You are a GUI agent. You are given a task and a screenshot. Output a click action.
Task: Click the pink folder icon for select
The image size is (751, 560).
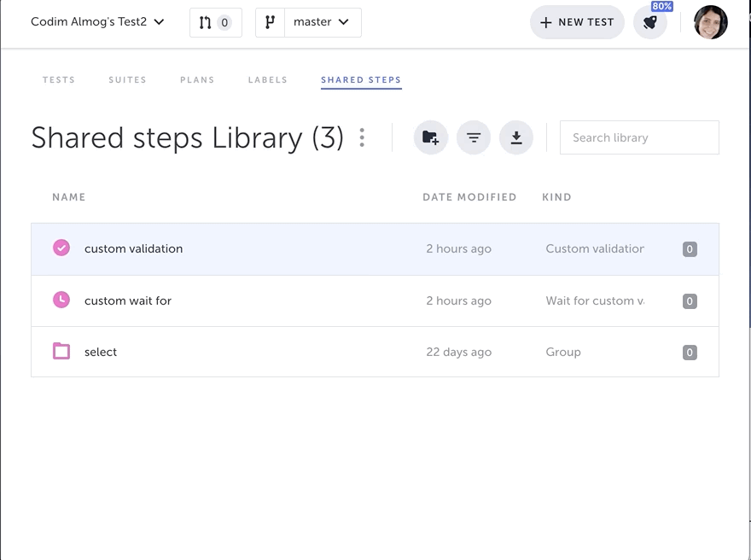pos(61,352)
